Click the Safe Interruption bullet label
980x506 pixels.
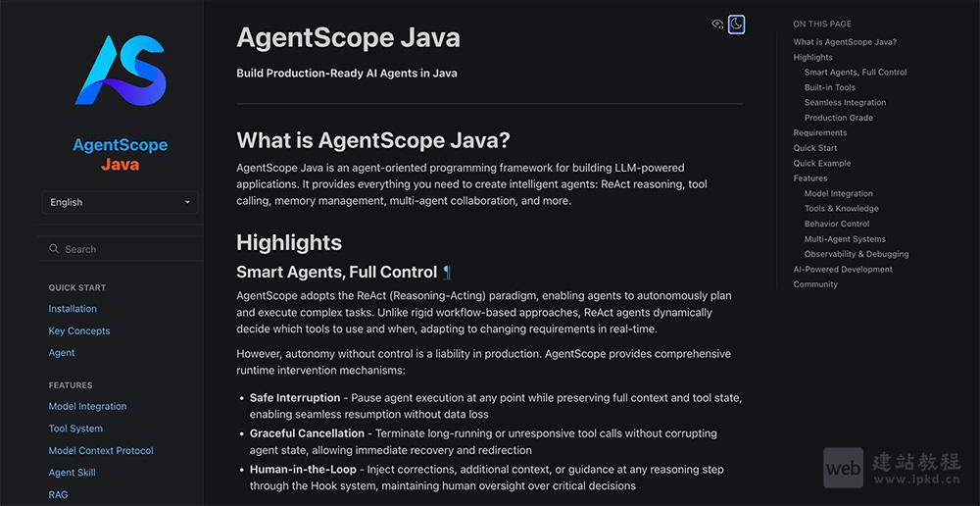click(x=295, y=398)
